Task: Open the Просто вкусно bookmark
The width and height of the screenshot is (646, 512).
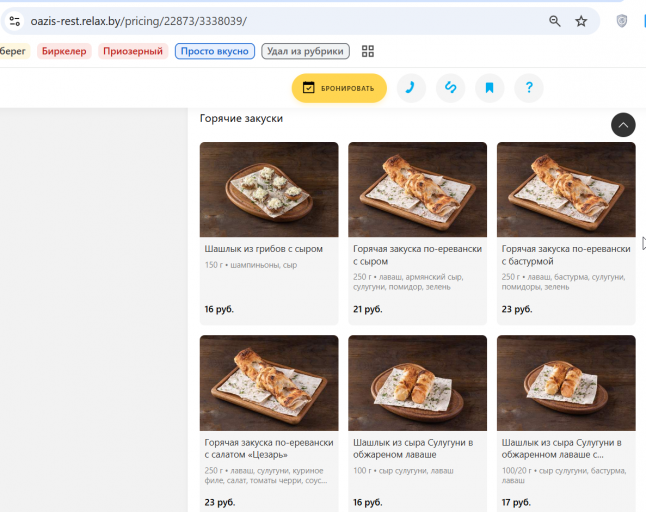Action: coord(215,51)
